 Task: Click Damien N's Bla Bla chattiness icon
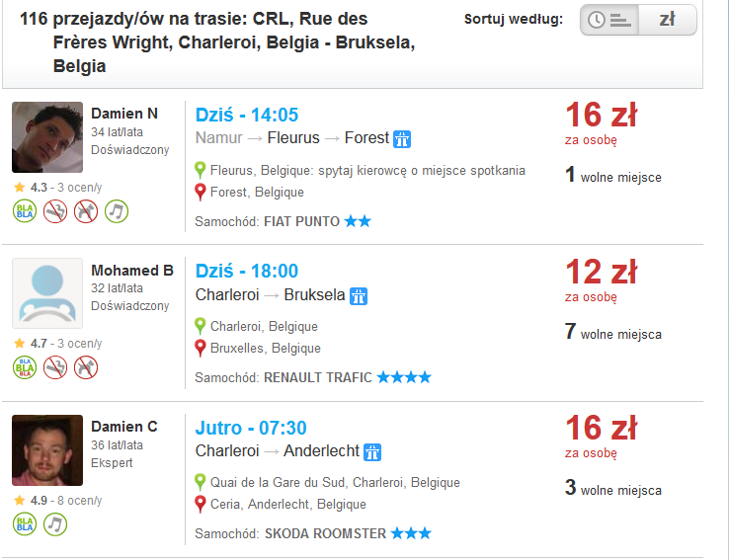[25, 211]
